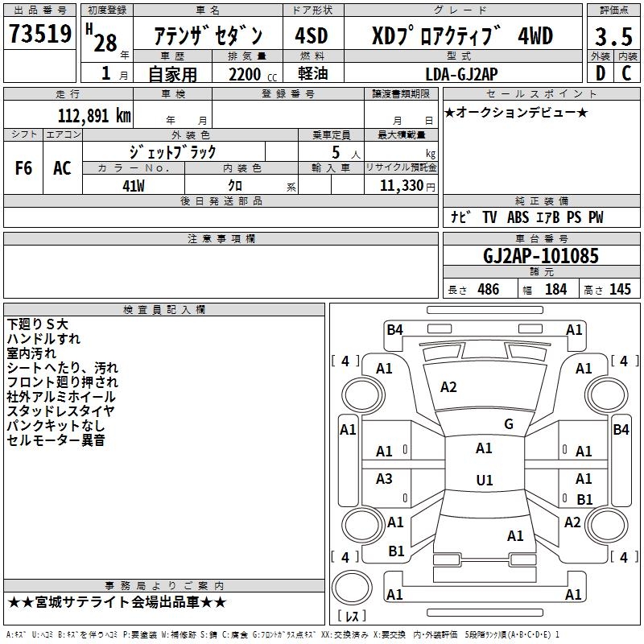The image size is (644, 644).
Task: Click the エアB equipment entry
Action: pyautogui.click(x=548, y=217)
